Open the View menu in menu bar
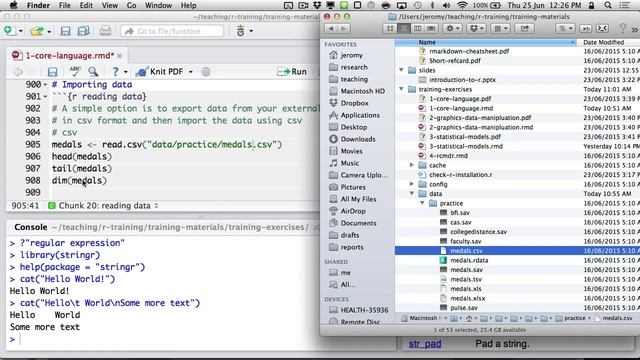The width and height of the screenshot is (640, 360). point(109,5)
